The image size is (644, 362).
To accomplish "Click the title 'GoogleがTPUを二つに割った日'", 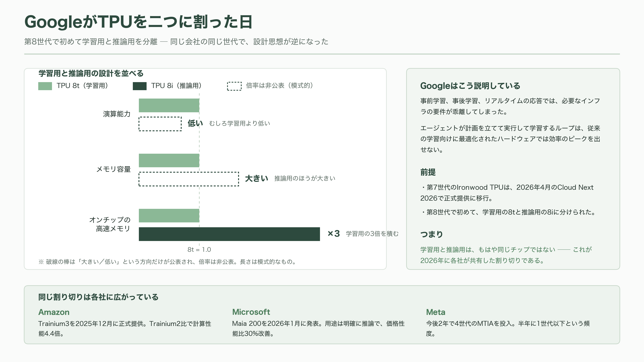I will point(138,22).
